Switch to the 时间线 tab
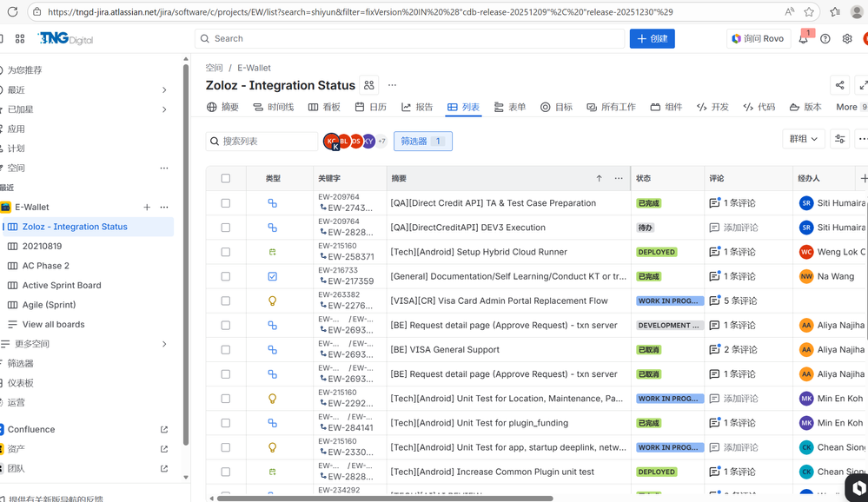 click(x=274, y=107)
